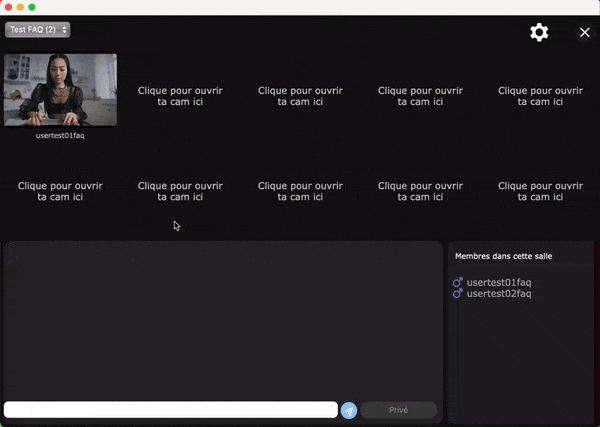The height and width of the screenshot is (427, 600).
Task: Send the message with paper plane icon
Action: click(349, 411)
